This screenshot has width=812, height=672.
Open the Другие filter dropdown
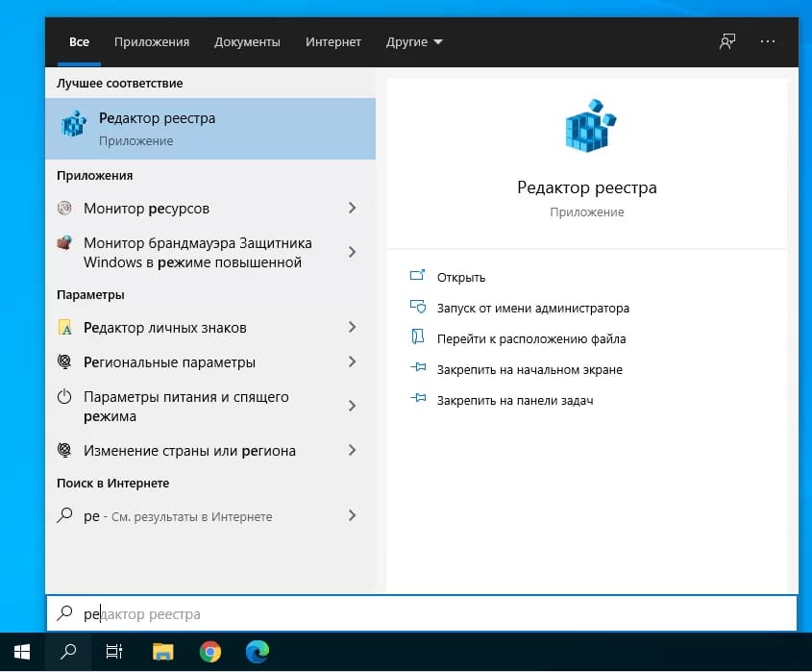414,42
